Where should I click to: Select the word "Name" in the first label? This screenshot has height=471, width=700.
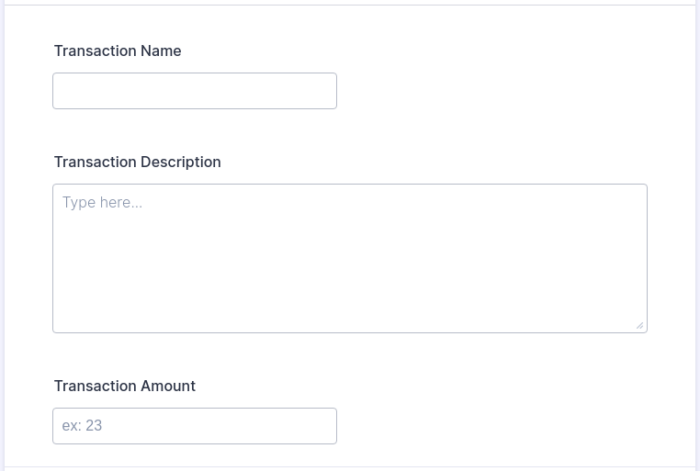(x=161, y=51)
